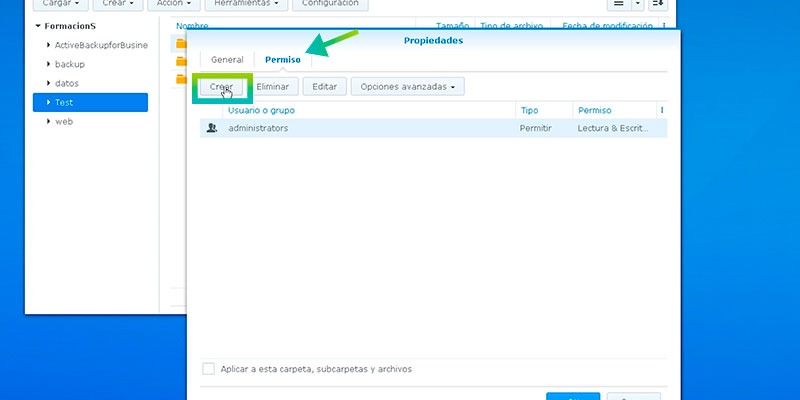Select ActiveBackupforBusine in File Station tree
This screenshot has width=800, height=400.
pyautogui.click(x=101, y=45)
